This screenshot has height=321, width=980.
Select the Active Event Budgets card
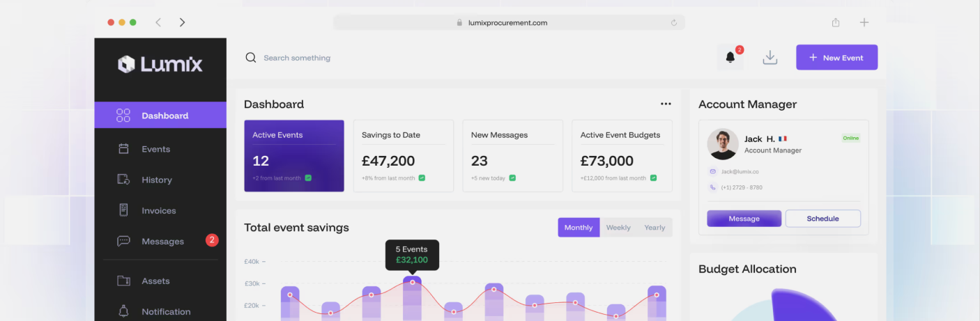pyautogui.click(x=622, y=156)
